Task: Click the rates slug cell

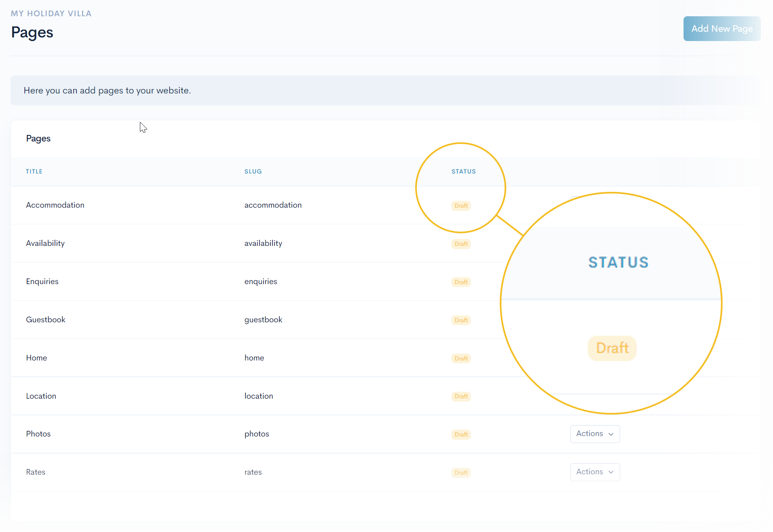Action: [x=253, y=472]
